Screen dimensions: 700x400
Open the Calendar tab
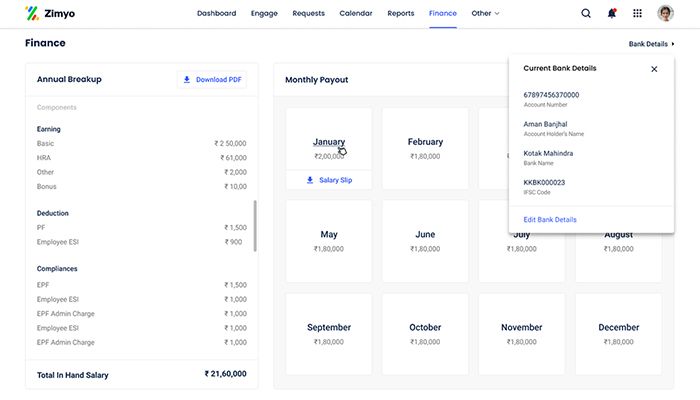[356, 13]
